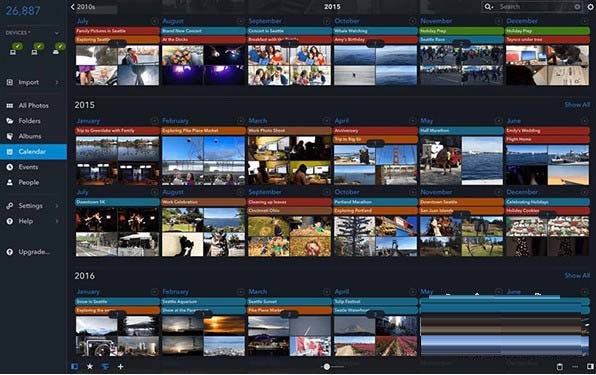Click the star rating filter icon
Screen dimensions: 596x375
(90, 366)
